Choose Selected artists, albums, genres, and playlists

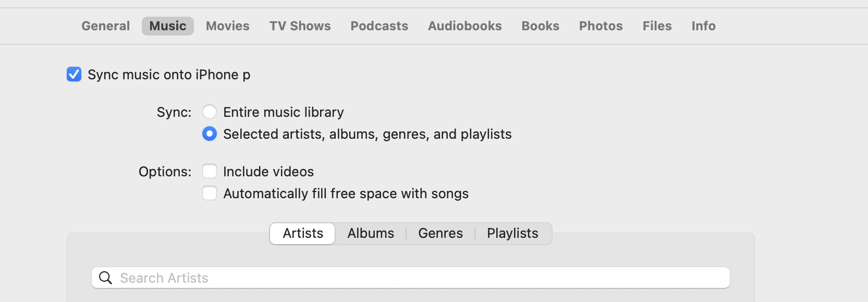click(210, 134)
